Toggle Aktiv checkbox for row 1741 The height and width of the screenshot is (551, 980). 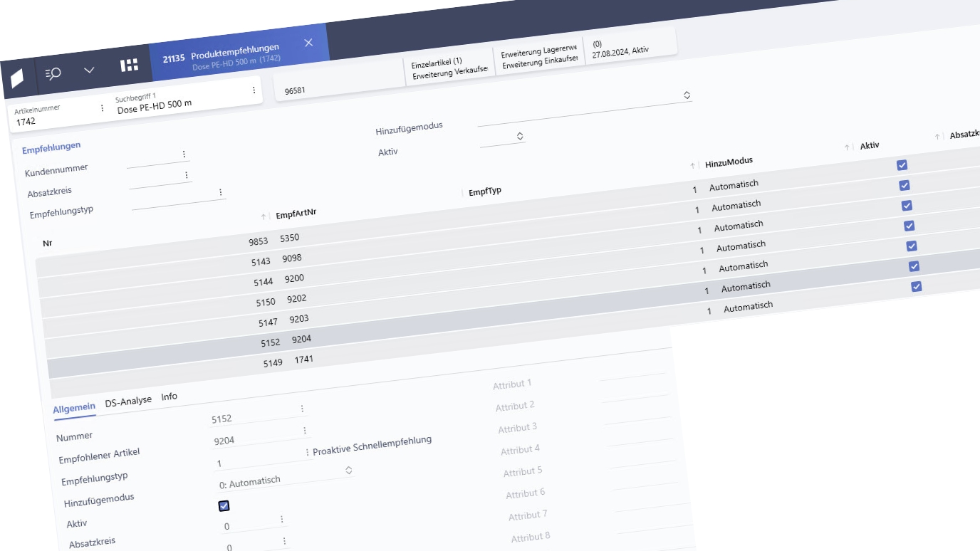click(x=917, y=286)
